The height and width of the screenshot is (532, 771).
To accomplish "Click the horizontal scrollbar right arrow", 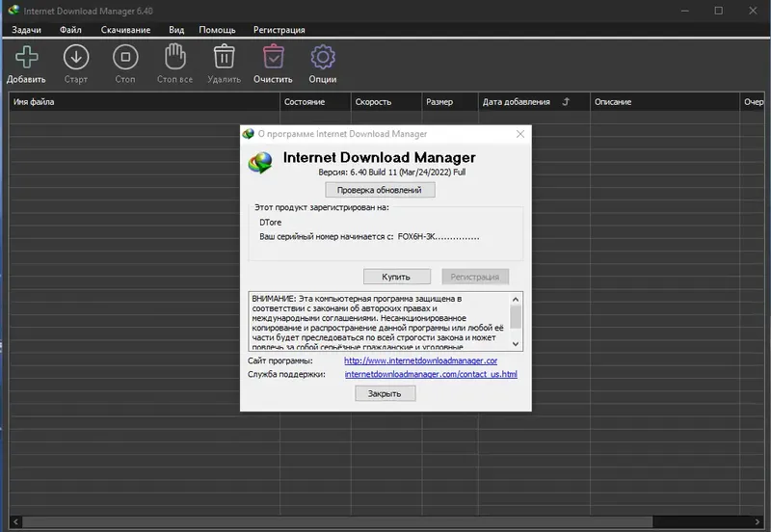I will pos(758,521).
